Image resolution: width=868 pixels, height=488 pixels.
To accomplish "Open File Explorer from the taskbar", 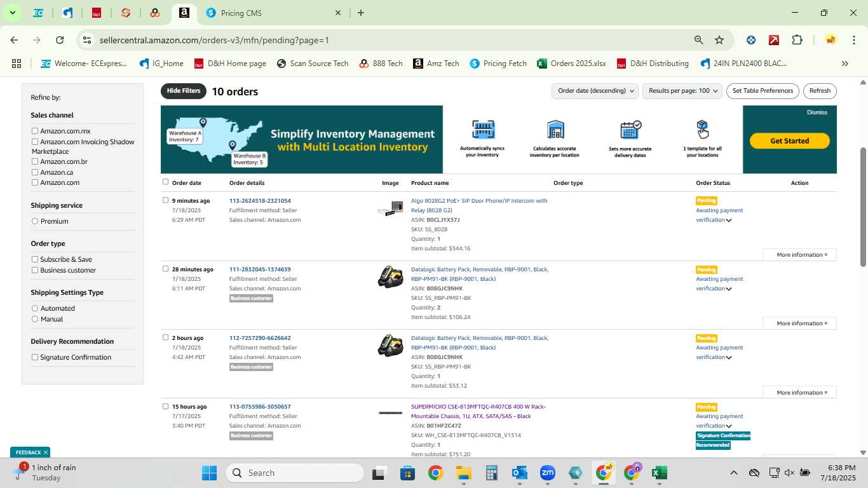I will point(463,473).
